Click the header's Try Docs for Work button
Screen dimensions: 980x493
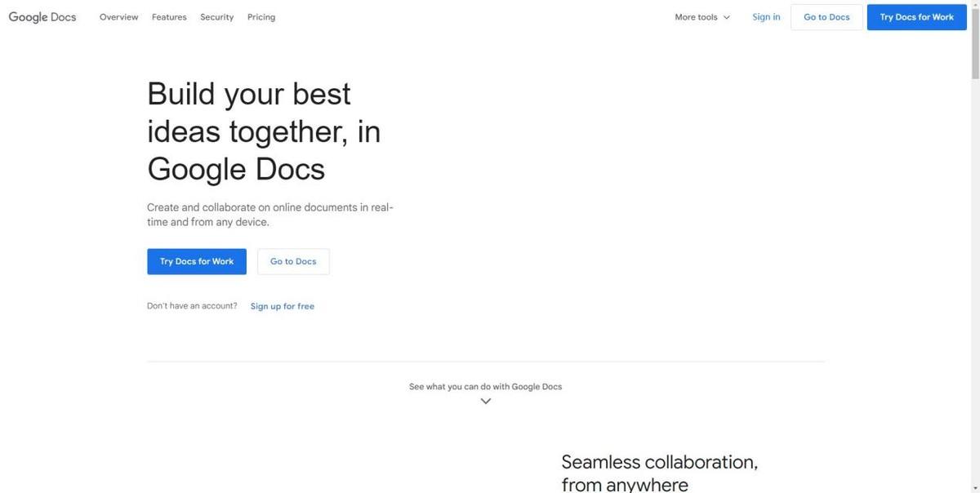(916, 17)
